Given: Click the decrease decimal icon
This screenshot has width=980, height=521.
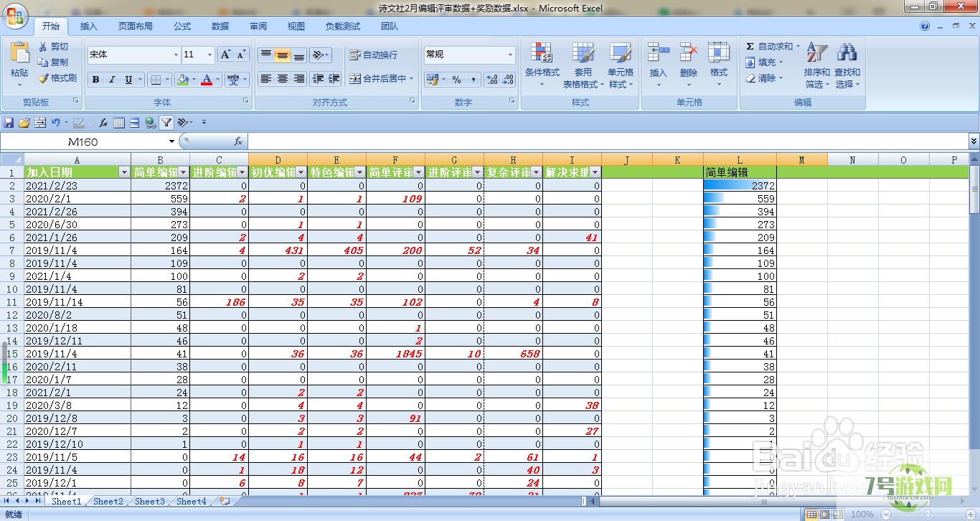Looking at the screenshot, I should (508, 80).
